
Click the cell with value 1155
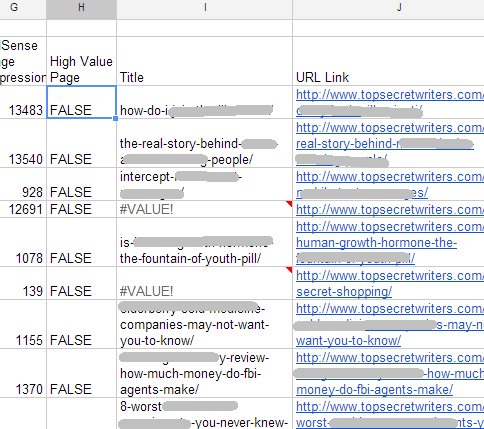[23, 324]
